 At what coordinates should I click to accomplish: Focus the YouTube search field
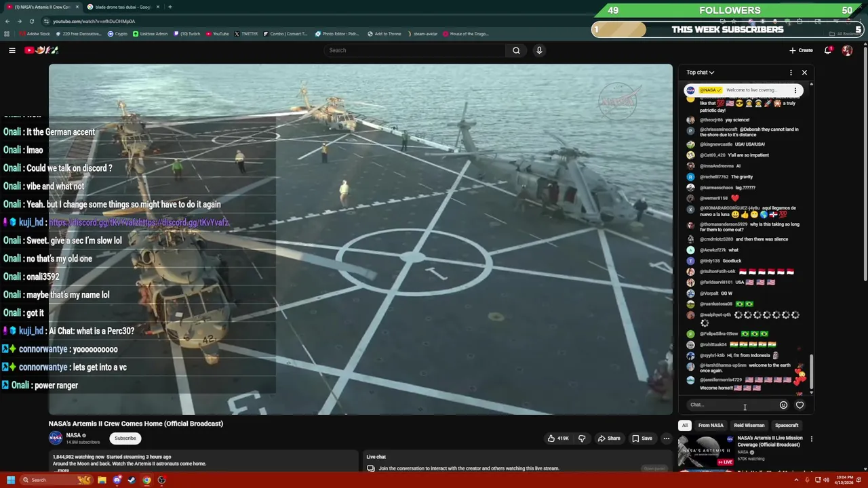point(415,50)
